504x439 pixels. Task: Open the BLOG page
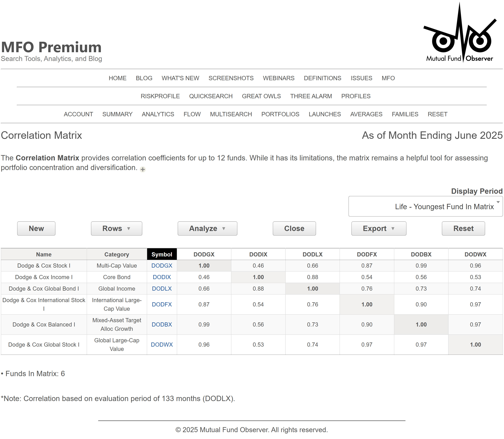pyautogui.click(x=144, y=78)
